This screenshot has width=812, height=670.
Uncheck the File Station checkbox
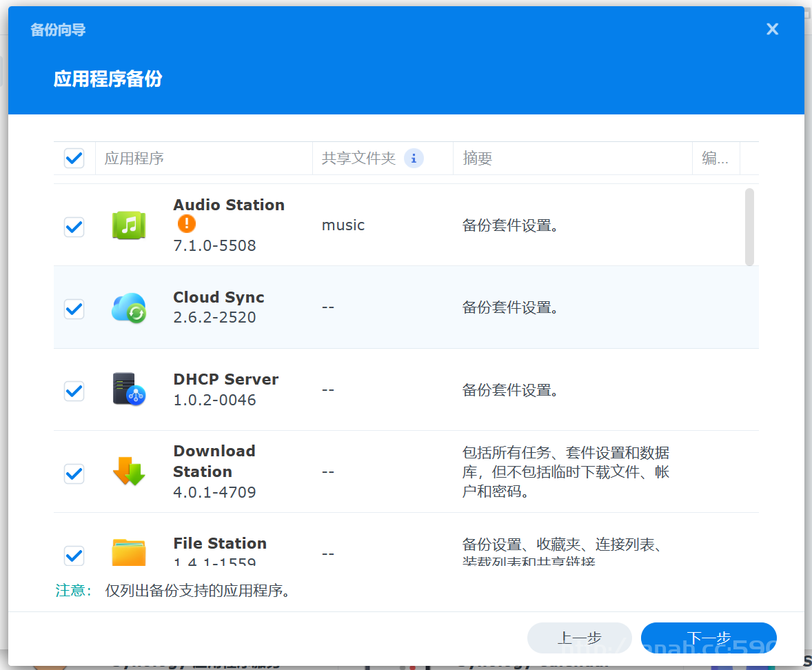74,556
